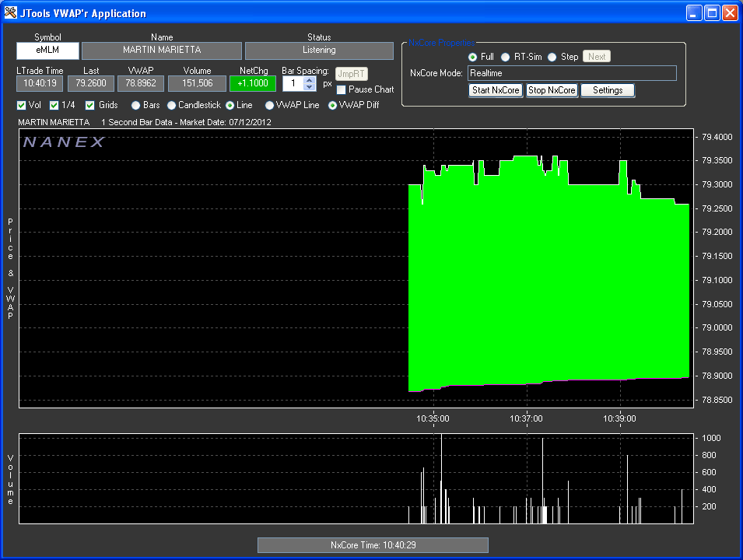Click the JmpRT button
Viewport: 743px width, 560px height.
click(x=351, y=74)
